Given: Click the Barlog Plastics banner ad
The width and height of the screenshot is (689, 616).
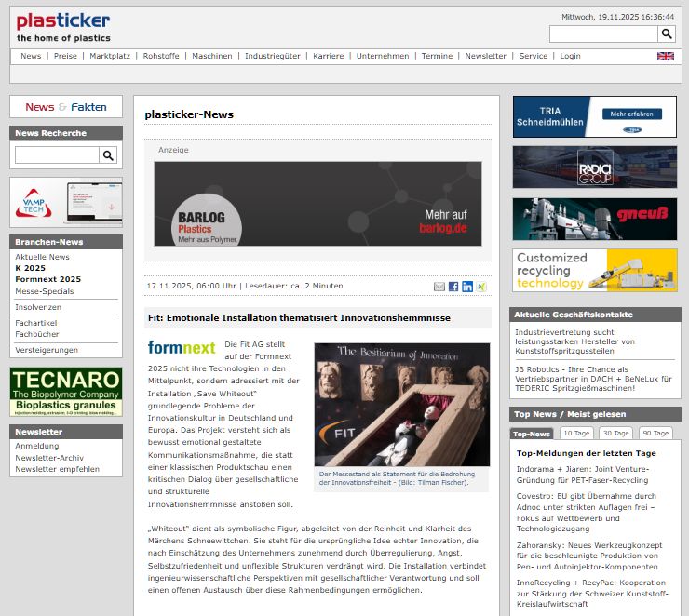Looking at the screenshot, I should (x=317, y=204).
